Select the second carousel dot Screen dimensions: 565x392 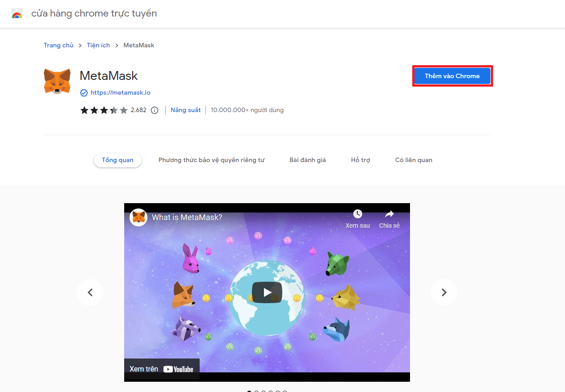pyautogui.click(x=256, y=391)
